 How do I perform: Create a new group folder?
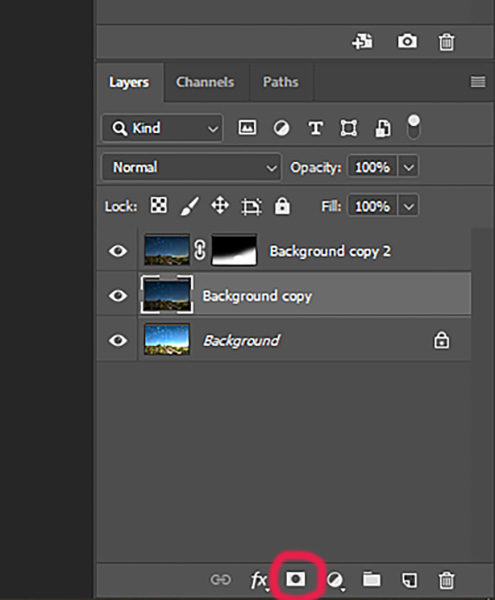pyautogui.click(x=371, y=579)
